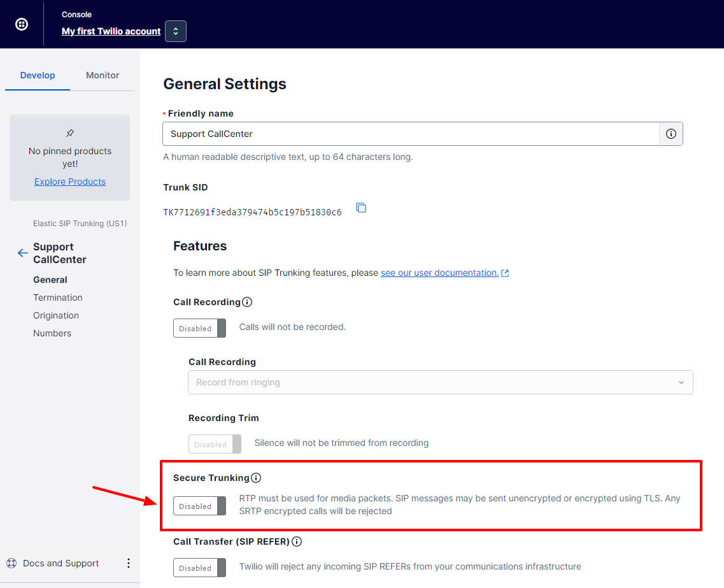Viewport: 724px width, 588px height.
Task: Click Call Transfer (SIP REFER) info icon
Action: click(x=297, y=541)
